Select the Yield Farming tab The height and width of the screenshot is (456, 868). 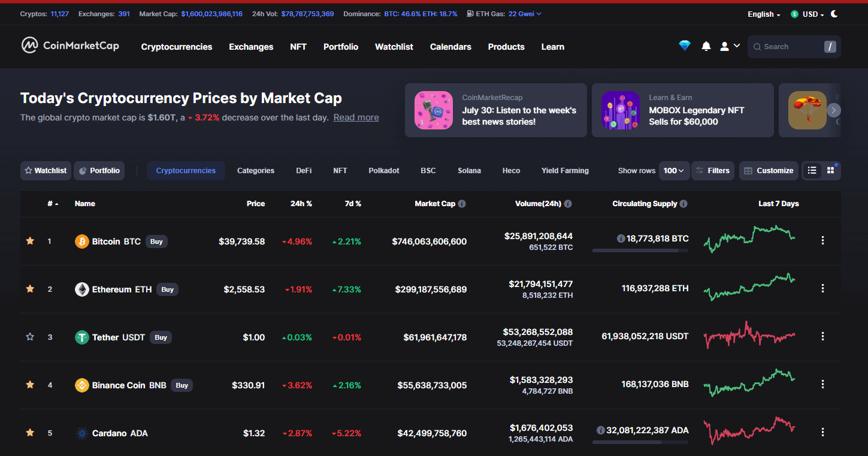click(x=565, y=171)
